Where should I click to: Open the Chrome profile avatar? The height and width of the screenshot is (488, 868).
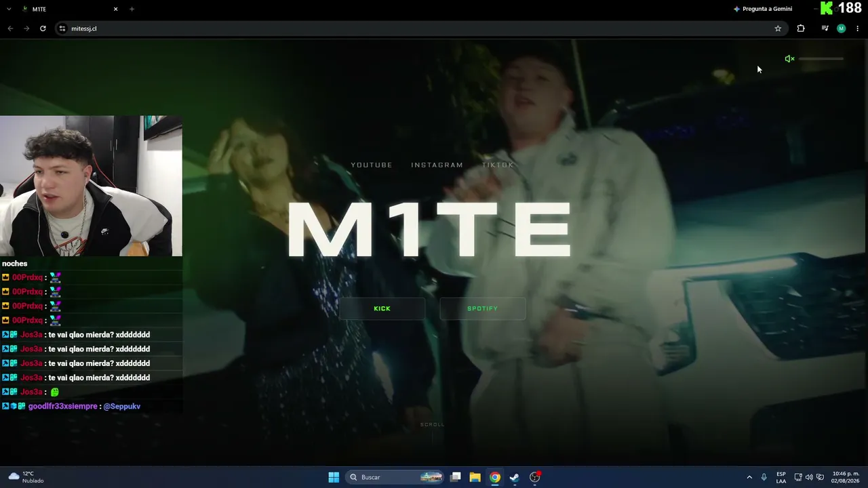click(841, 28)
